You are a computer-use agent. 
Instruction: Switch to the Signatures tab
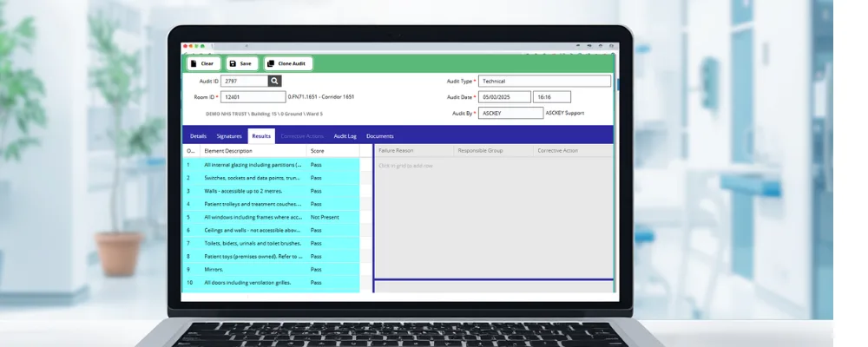coord(229,136)
